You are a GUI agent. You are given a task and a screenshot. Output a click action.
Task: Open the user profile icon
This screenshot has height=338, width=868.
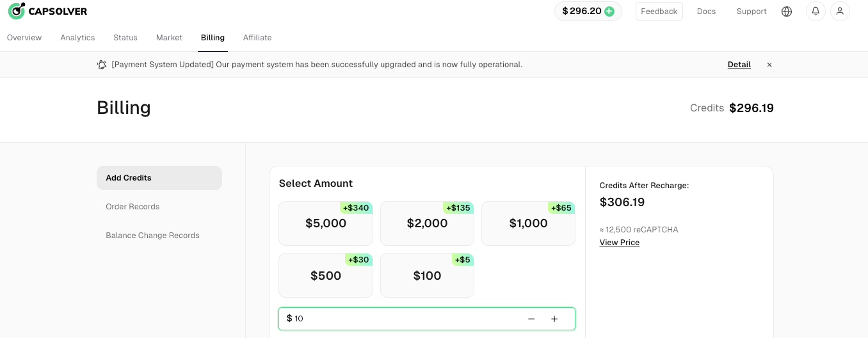pyautogui.click(x=840, y=12)
